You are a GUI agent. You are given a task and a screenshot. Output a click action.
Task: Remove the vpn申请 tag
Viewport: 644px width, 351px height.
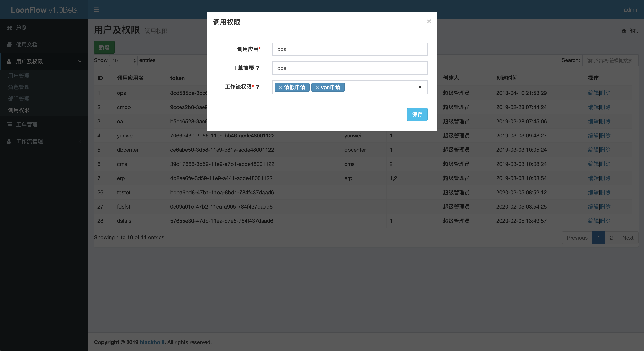coord(317,88)
